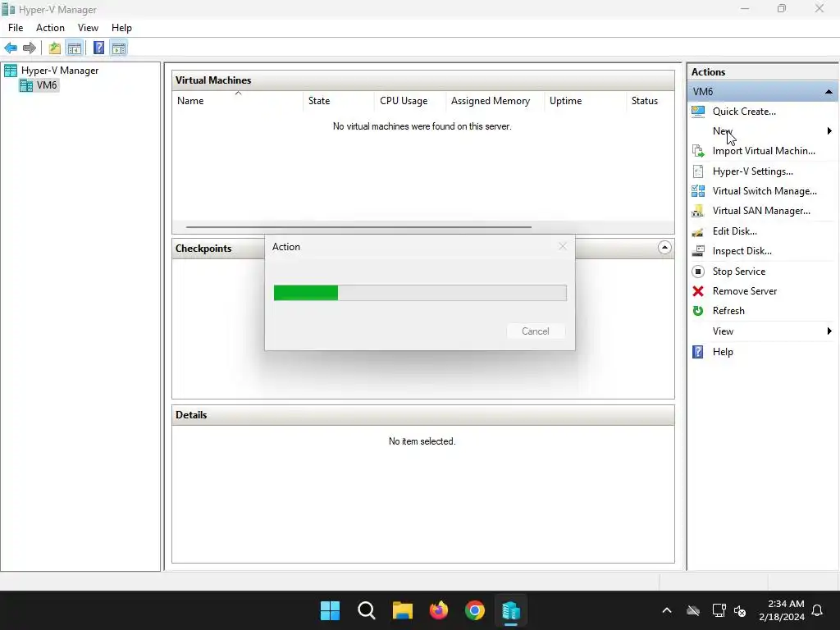Collapse the Checkpoints panel chevron
Viewport: 840px width, 630px height.
click(664, 248)
